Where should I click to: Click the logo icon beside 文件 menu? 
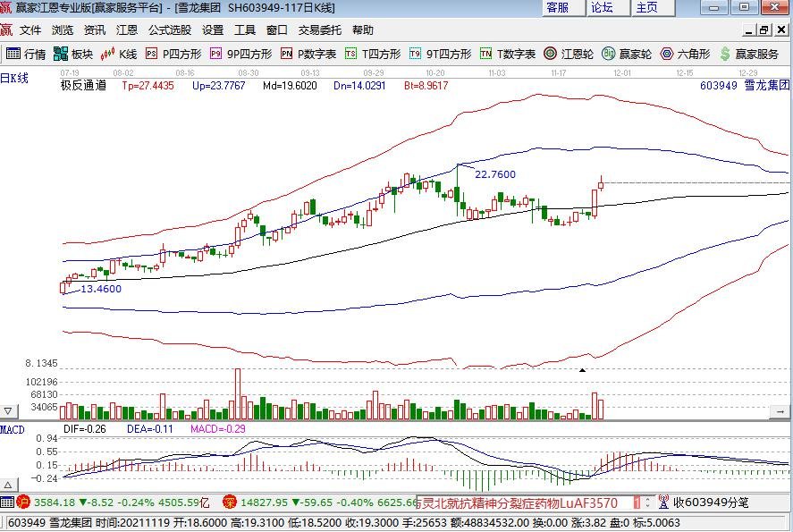(x=6, y=30)
